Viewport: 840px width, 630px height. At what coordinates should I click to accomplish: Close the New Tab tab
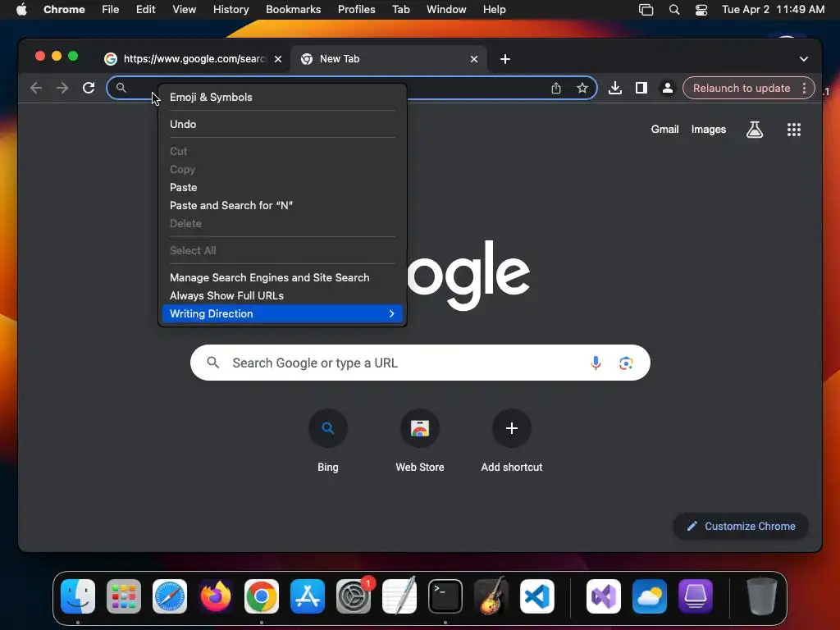474,59
